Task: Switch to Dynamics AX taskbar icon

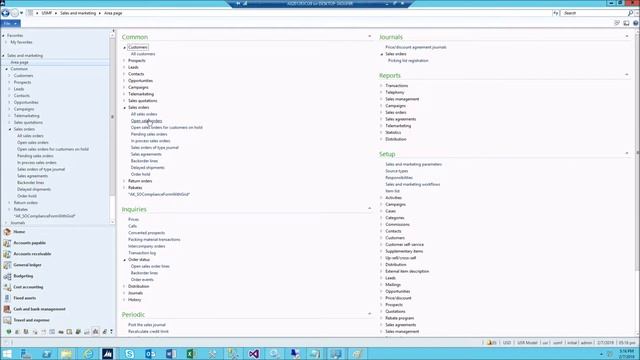Action: pos(108,354)
